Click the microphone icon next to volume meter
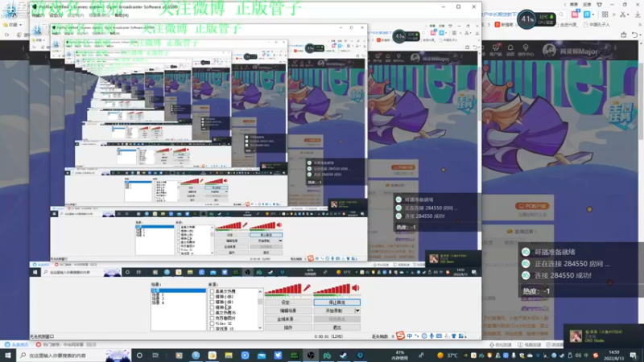Screen dimensions: 644x362 pyautogui.click(x=307, y=288)
